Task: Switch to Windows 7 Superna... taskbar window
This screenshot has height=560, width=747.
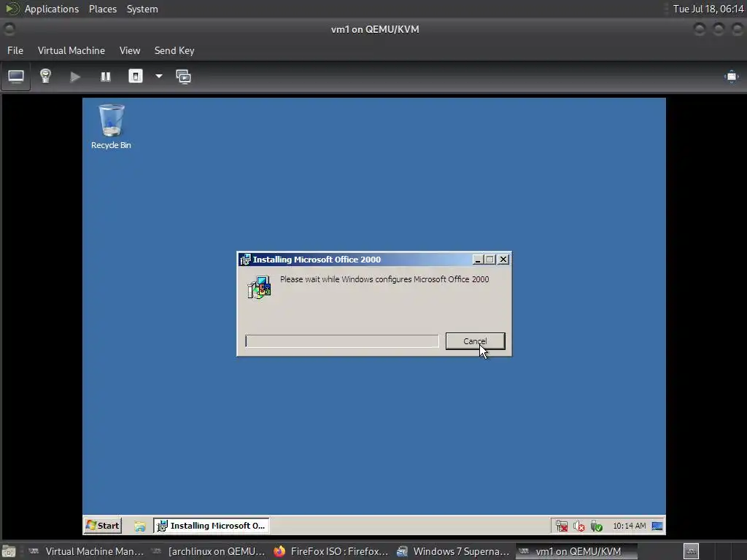Action: [x=453, y=551]
